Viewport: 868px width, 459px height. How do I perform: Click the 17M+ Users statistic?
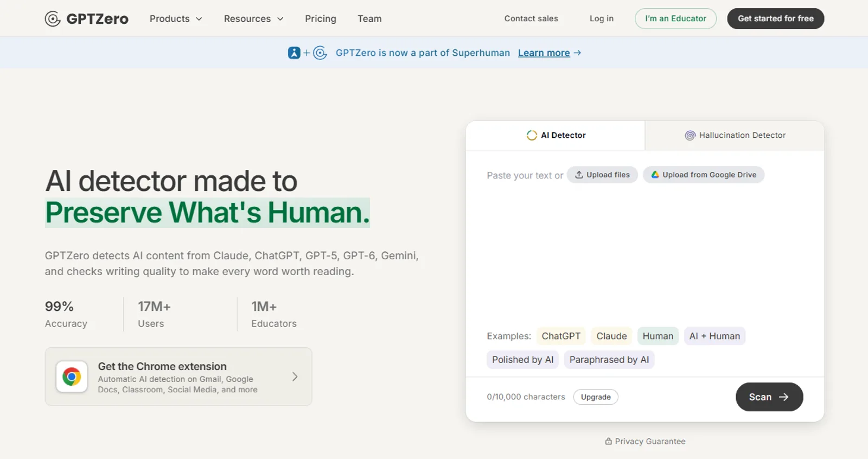tap(154, 314)
